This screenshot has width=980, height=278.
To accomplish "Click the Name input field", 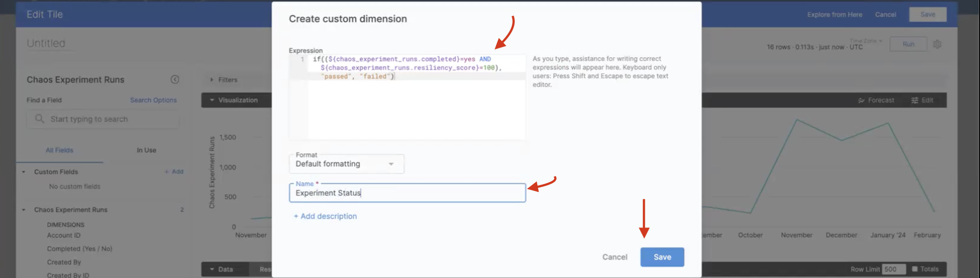I will (407, 193).
